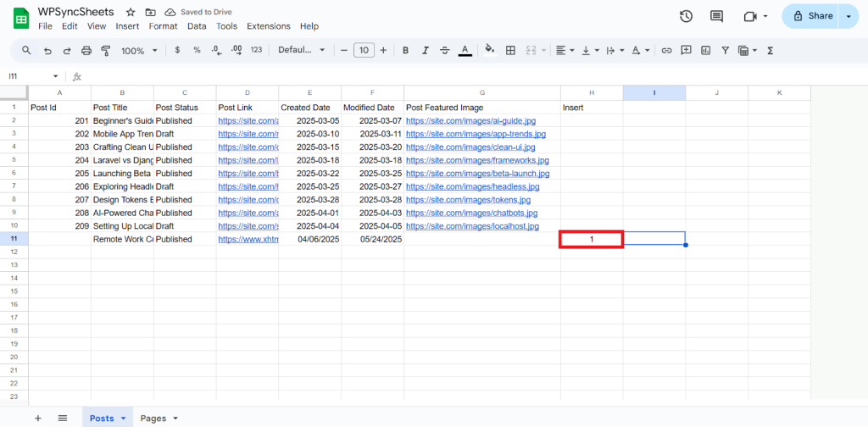868x427 pixels.
Task: Open the View menu
Action: (x=97, y=26)
